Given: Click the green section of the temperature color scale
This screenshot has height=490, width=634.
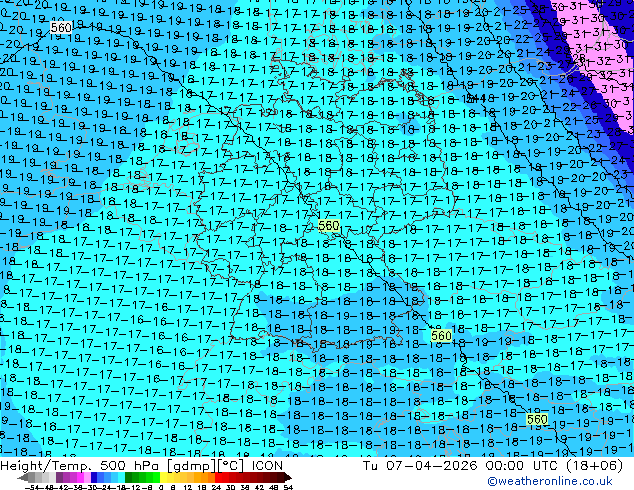Looking at the screenshot, I should [x=142, y=477].
